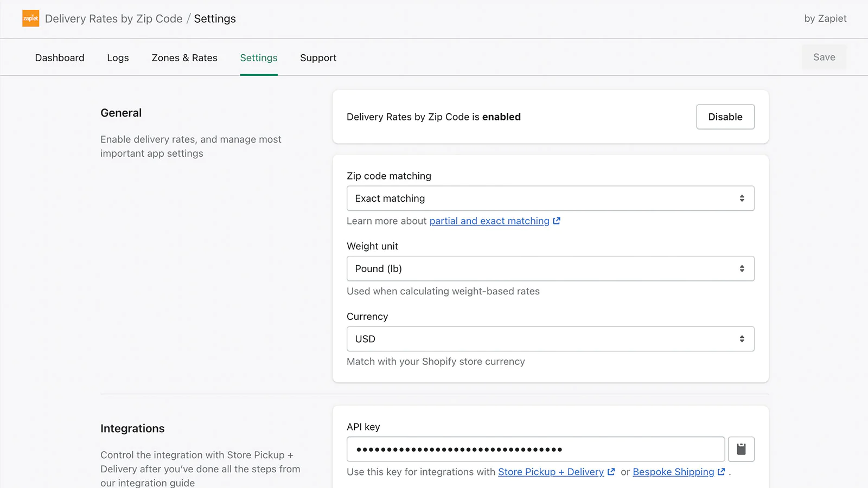Disable Delivery Rates by Zip Code
The image size is (868, 488).
pyautogui.click(x=725, y=117)
